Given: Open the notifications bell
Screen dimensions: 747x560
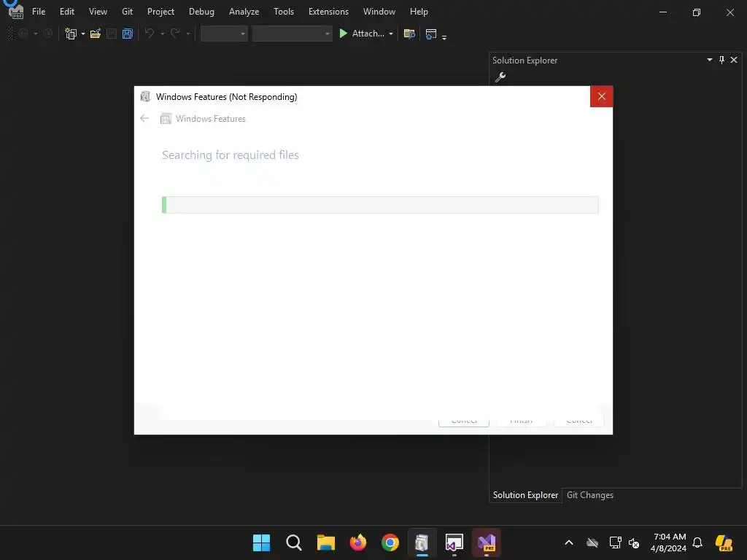Looking at the screenshot, I should tap(697, 542).
